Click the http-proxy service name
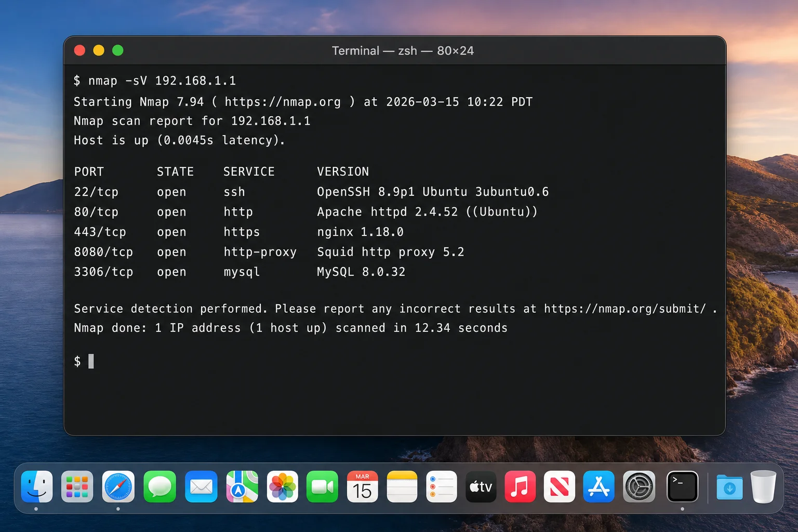This screenshot has width=798, height=532. (x=260, y=252)
